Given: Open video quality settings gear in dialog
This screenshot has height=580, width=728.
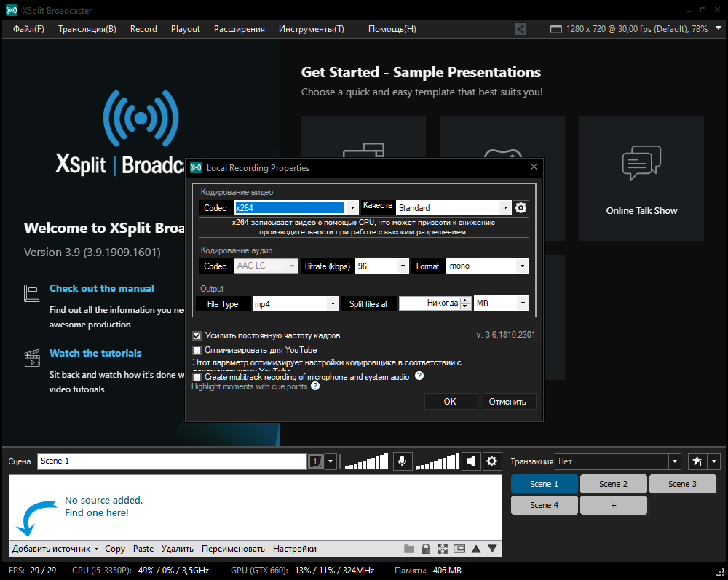Looking at the screenshot, I should [521, 208].
